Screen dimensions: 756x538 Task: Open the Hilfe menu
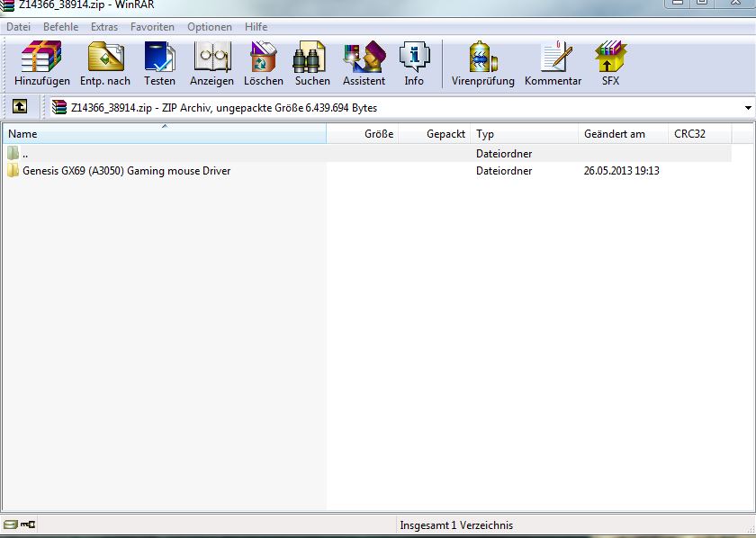[x=256, y=27]
